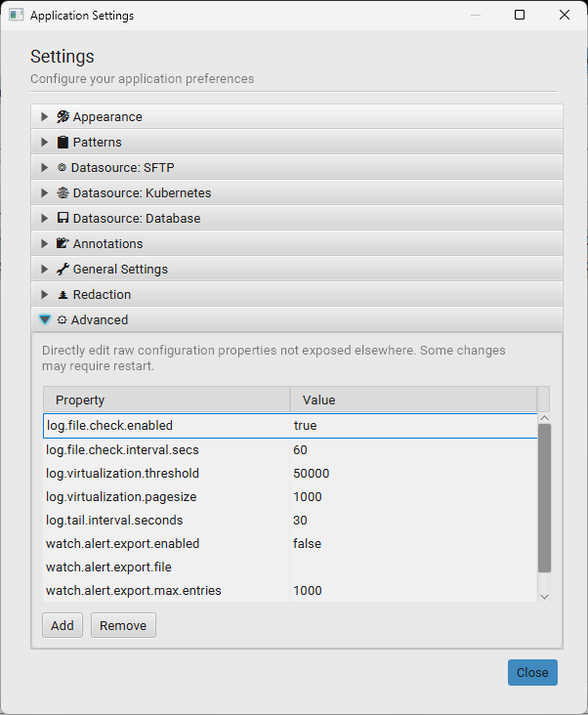Expand Datasource: Database disclosure triangle
Viewport: 588px width, 715px height.
pos(44,219)
